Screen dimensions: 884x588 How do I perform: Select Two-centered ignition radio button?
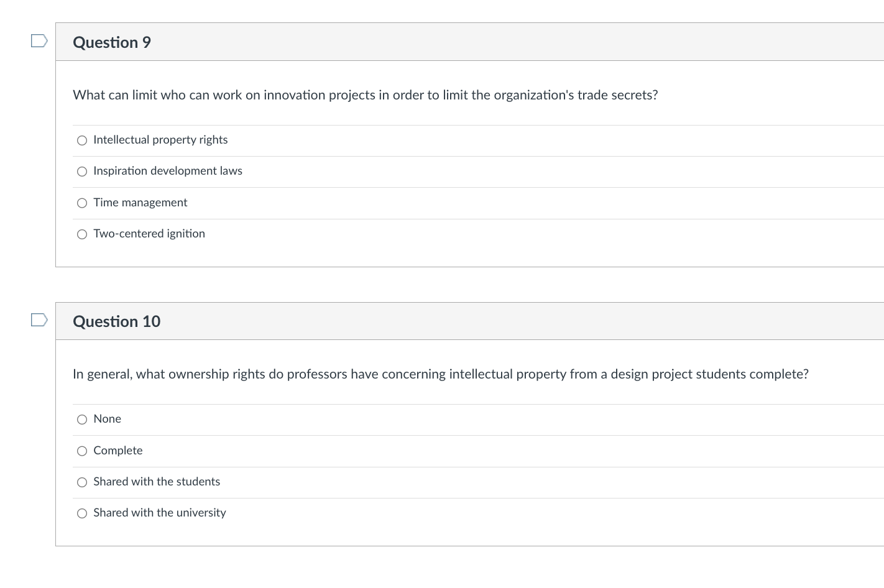pos(82,234)
